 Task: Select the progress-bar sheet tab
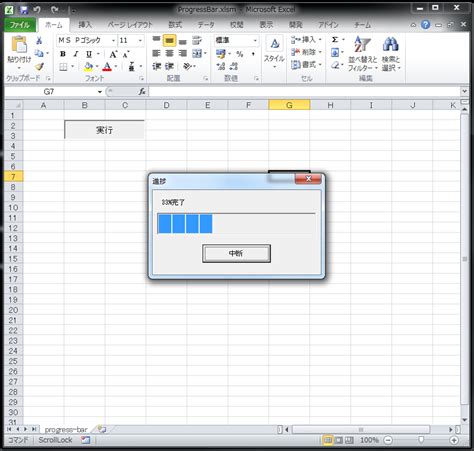click(66, 429)
